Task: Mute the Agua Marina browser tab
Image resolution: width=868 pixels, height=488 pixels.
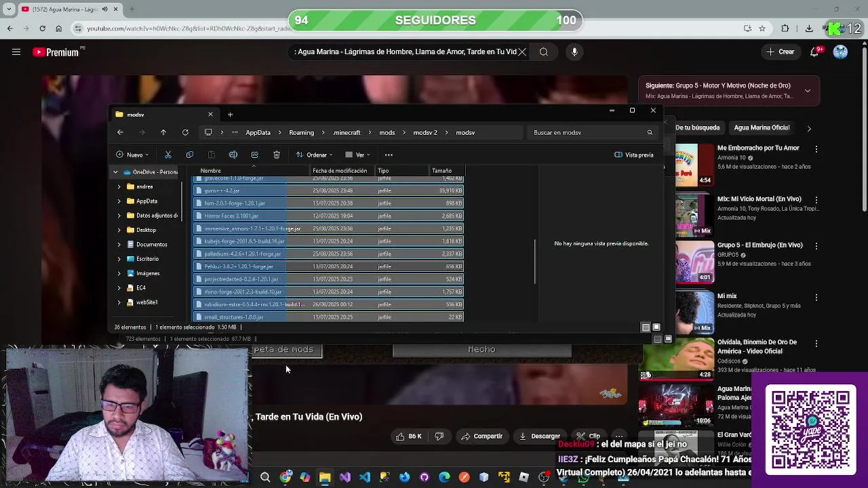Action: [104, 9]
